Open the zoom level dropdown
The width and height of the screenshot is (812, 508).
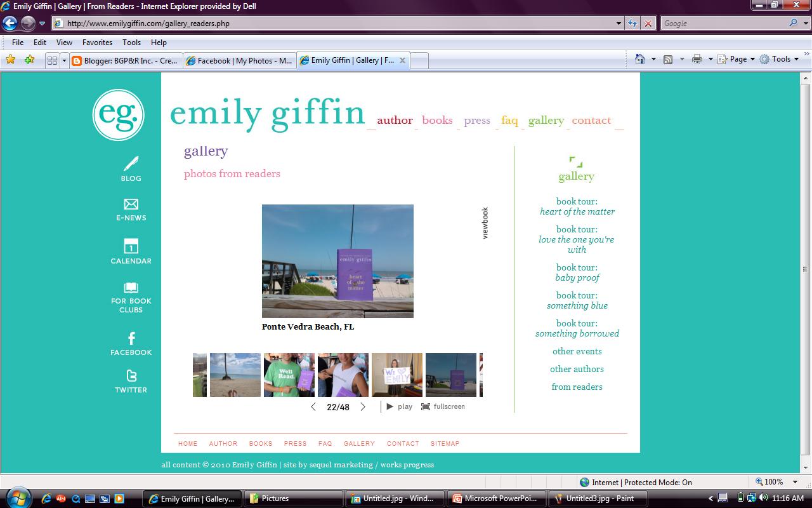coord(796,482)
